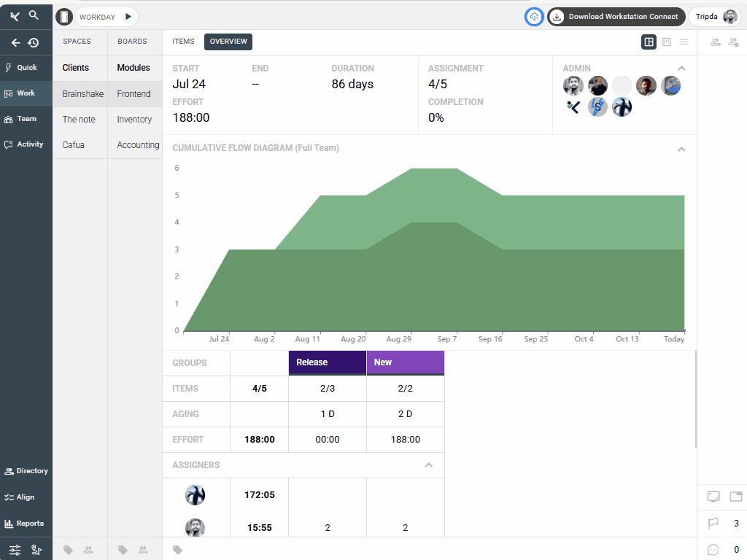Switch to the split panel view

coord(649,42)
